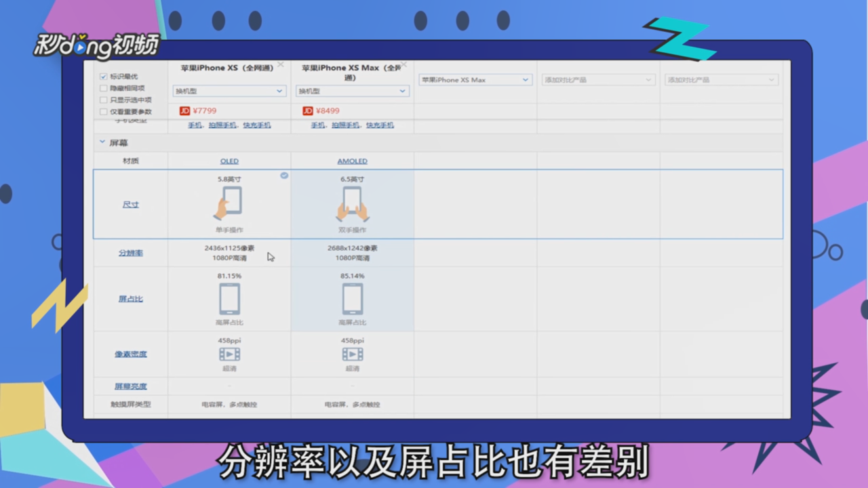
Task: Click the 6.5英寸 size value
Action: coord(353,179)
